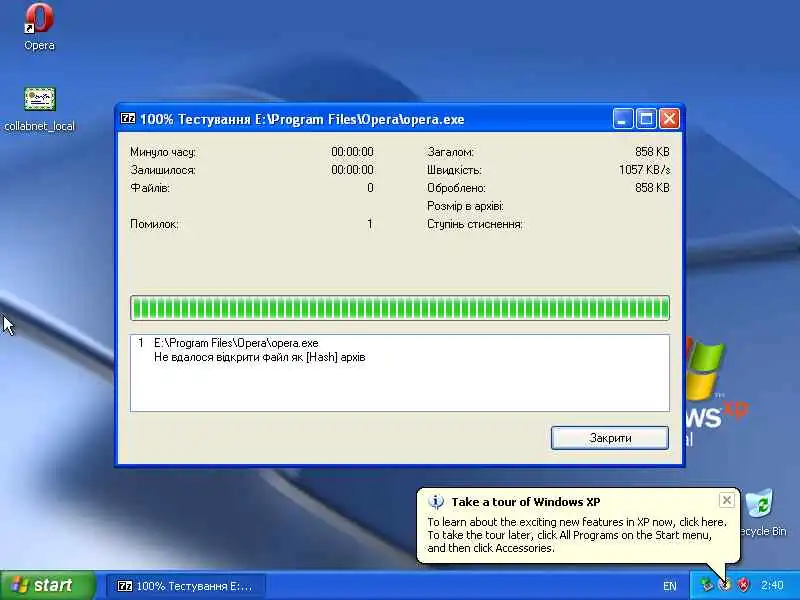
Task: Click the Take a tour of Windows XP balloon text
Action: [526, 502]
